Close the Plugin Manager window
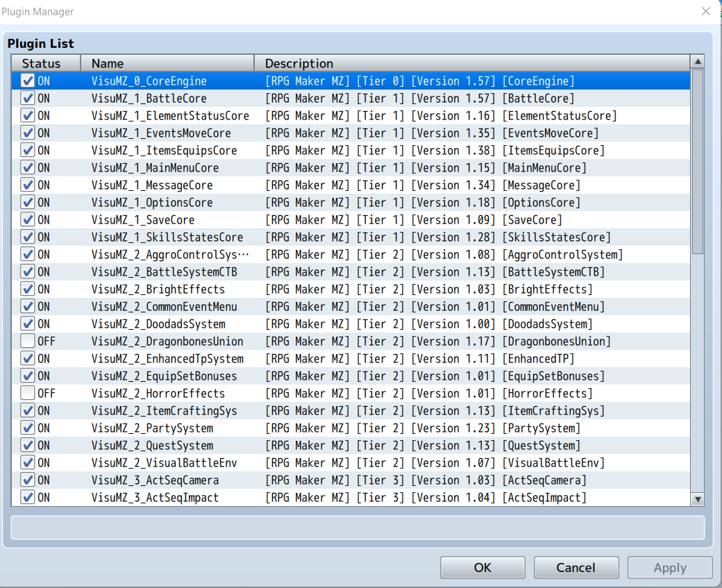This screenshot has height=588, width=722. [x=706, y=11]
